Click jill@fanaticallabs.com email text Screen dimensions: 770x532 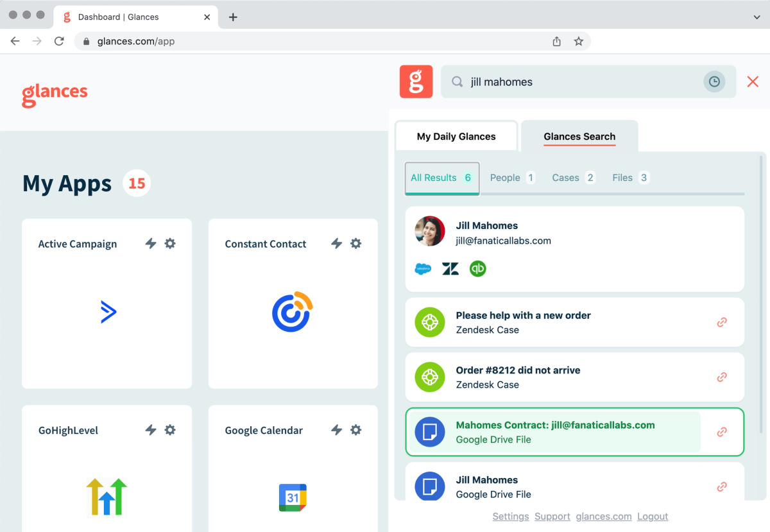(x=504, y=241)
